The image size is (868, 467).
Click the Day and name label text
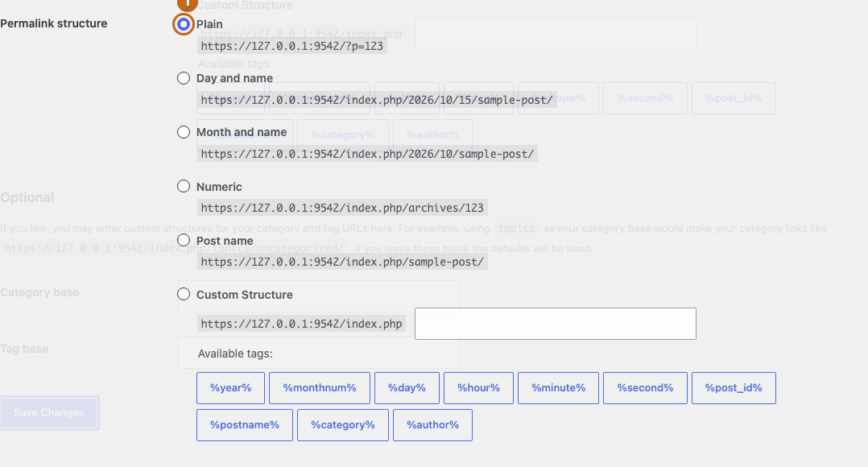[235, 78]
